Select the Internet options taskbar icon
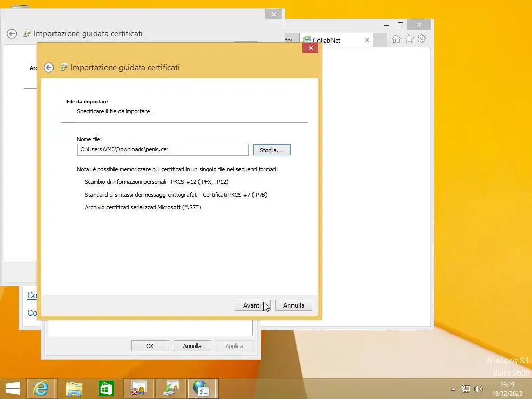532x399 pixels. (202, 389)
